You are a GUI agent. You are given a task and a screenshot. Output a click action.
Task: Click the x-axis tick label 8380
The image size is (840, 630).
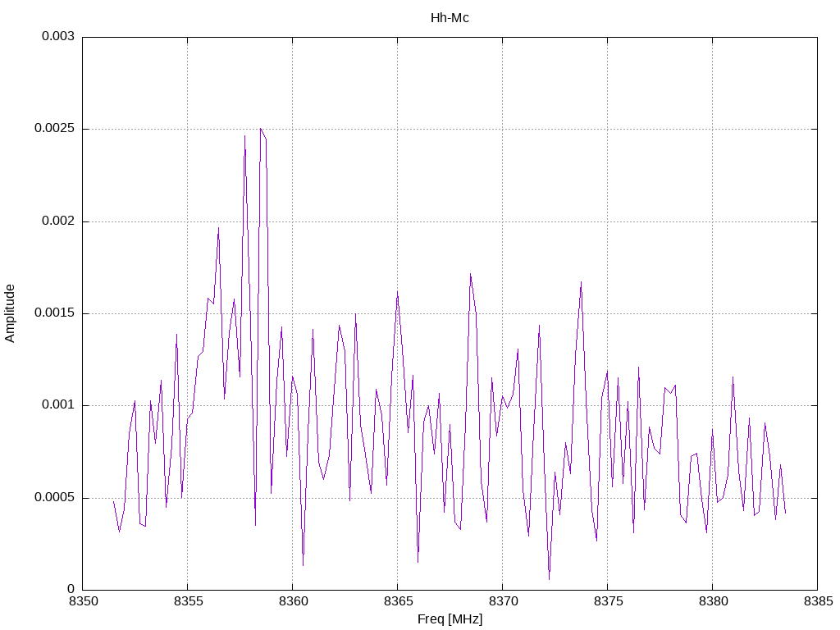(713, 601)
